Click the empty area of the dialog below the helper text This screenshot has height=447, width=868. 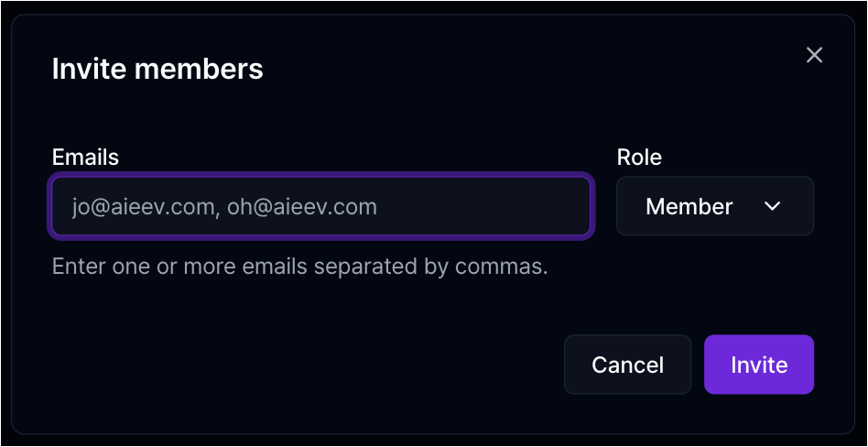point(277,354)
